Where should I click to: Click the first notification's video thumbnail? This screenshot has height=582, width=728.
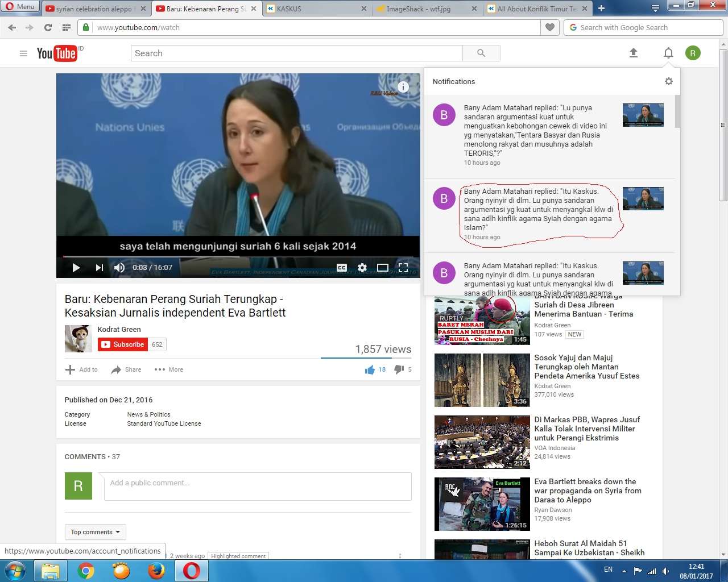pos(643,115)
